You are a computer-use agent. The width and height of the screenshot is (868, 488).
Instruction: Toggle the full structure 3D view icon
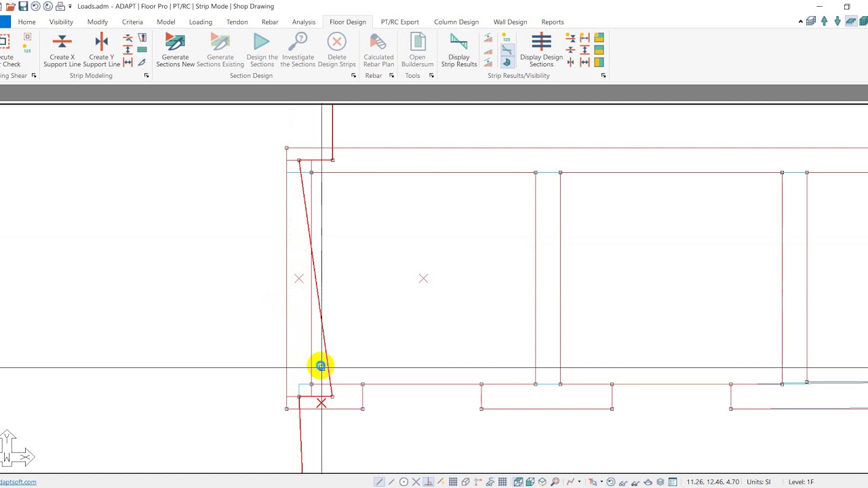(864, 22)
